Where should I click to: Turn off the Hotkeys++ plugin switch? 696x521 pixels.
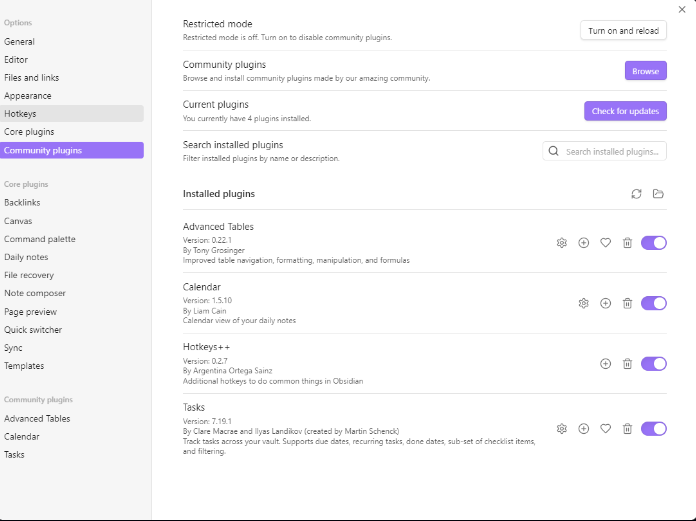pyautogui.click(x=653, y=364)
